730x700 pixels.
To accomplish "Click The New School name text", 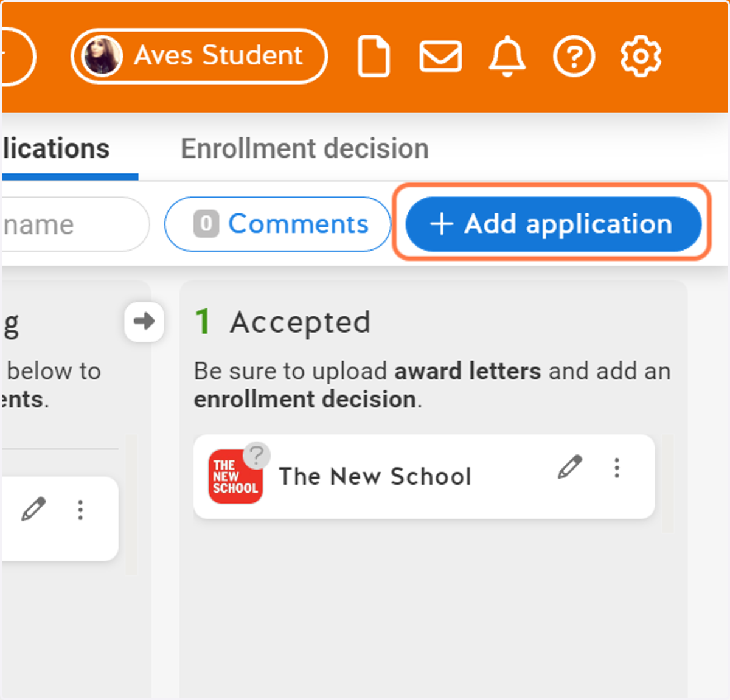I will 375,477.
